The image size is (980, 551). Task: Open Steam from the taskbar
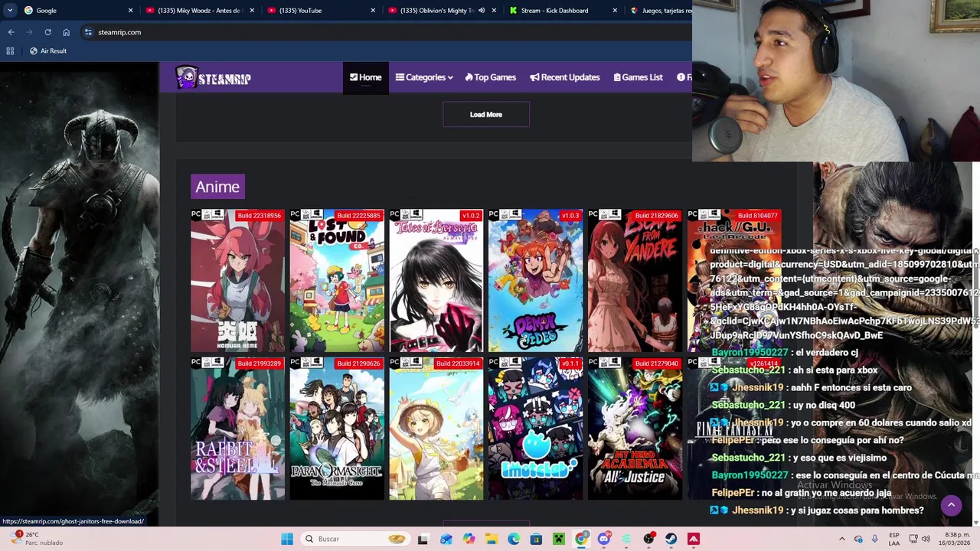(671, 539)
